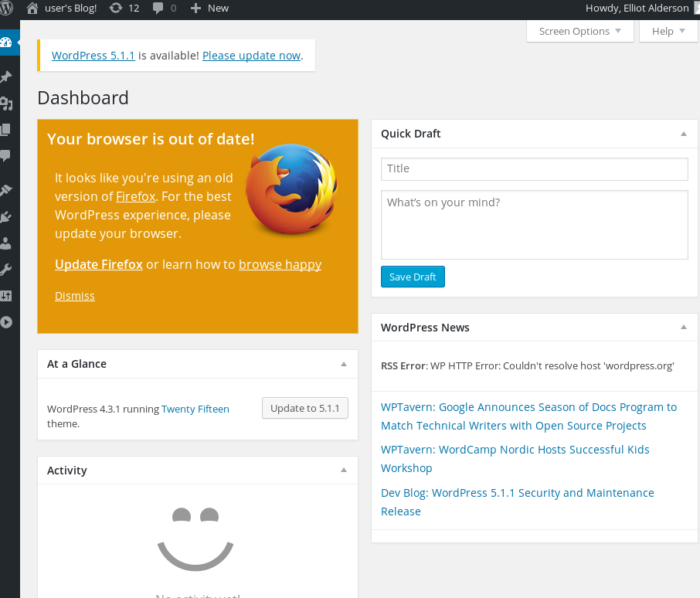Click the Please update now link
The image size is (700, 598).
click(x=251, y=56)
